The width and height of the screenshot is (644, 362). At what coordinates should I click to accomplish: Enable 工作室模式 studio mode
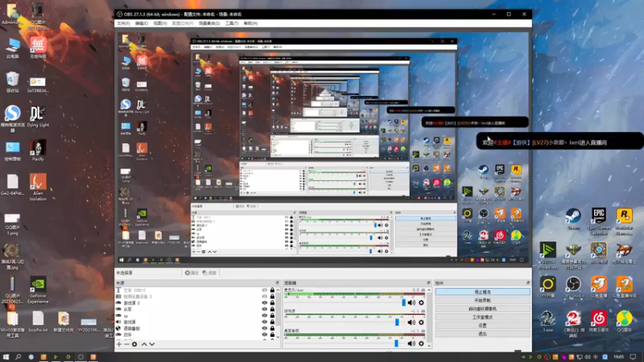(482, 317)
